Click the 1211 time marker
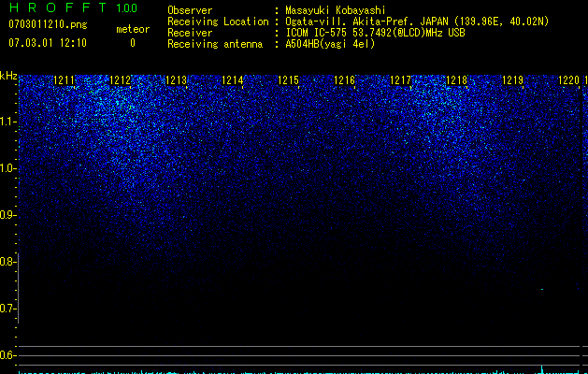Screen dimensions: 588x374 coord(65,80)
